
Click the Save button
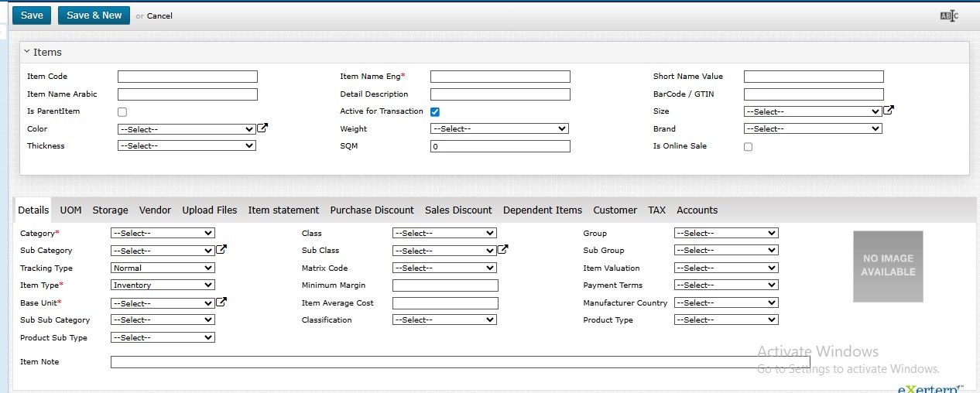(x=32, y=15)
